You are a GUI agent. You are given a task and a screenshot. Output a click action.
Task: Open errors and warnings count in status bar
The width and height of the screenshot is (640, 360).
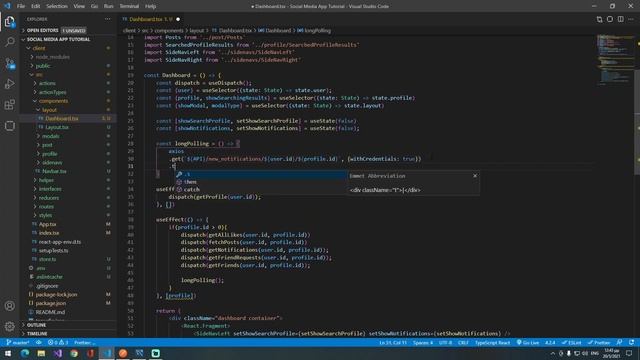tap(58, 342)
